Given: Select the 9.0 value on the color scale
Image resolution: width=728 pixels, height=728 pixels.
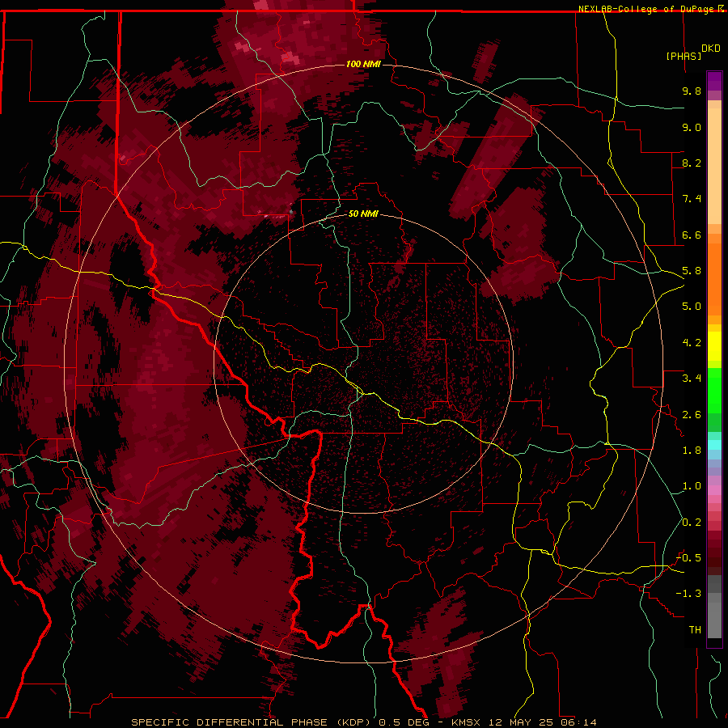Looking at the screenshot, I should 692,127.
